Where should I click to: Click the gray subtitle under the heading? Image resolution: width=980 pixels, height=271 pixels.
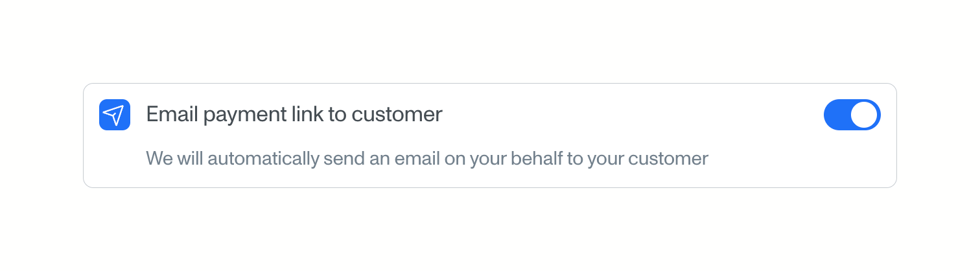(x=426, y=158)
